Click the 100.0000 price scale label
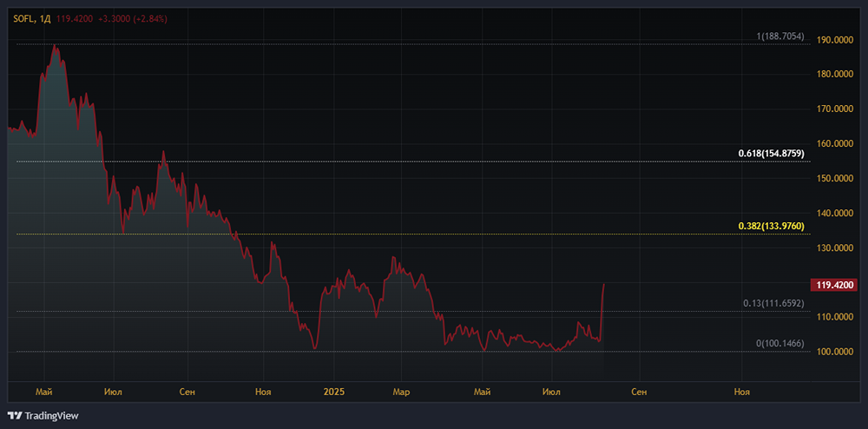This screenshot has width=868, height=429. point(835,352)
